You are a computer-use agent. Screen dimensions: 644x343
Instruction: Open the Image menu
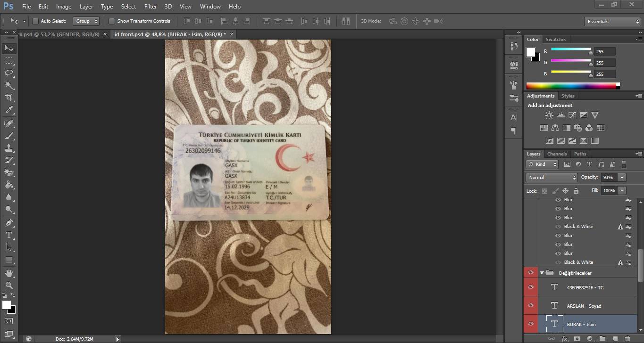pyautogui.click(x=64, y=7)
